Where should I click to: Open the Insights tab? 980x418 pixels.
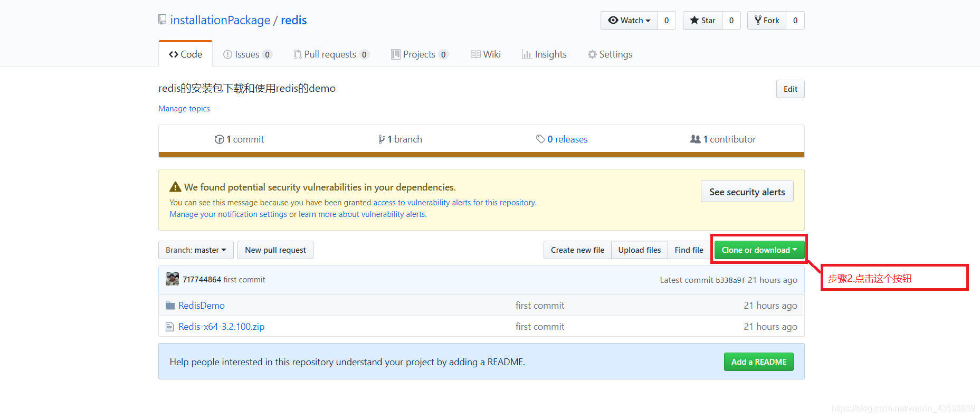(544, 54)
